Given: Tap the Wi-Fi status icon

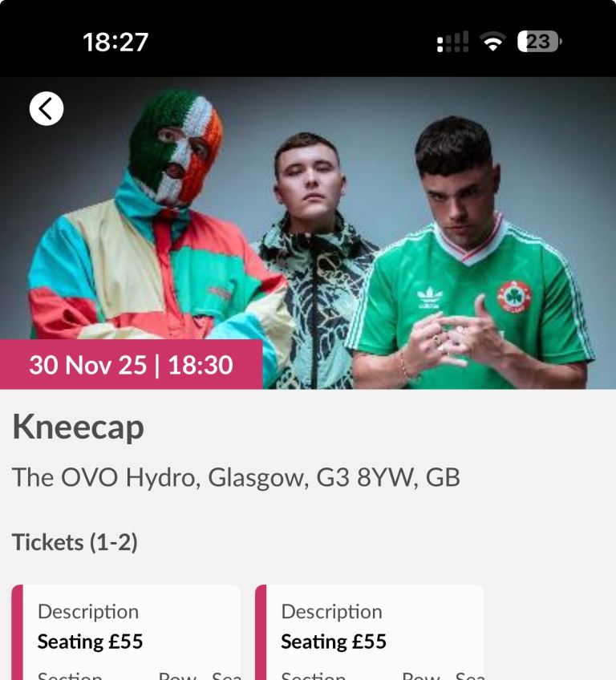Looking at the screenshot, I should click(x=492, y=42).
